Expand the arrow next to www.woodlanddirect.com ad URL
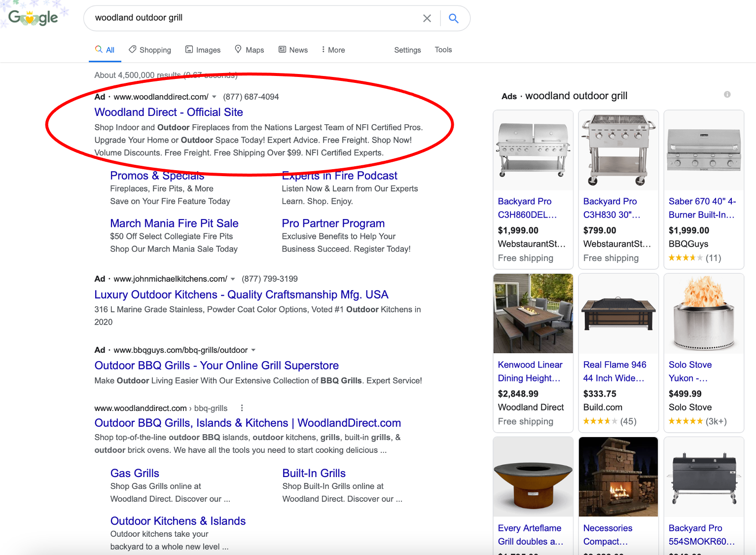Image resolution: width=756 pixels, height=555 pixels. [214, 97]
